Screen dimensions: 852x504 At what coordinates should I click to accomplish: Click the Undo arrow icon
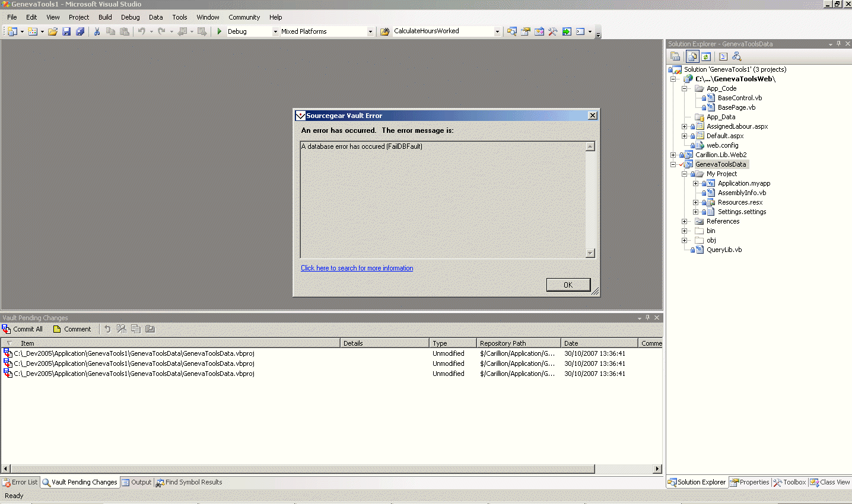point(141,31)
